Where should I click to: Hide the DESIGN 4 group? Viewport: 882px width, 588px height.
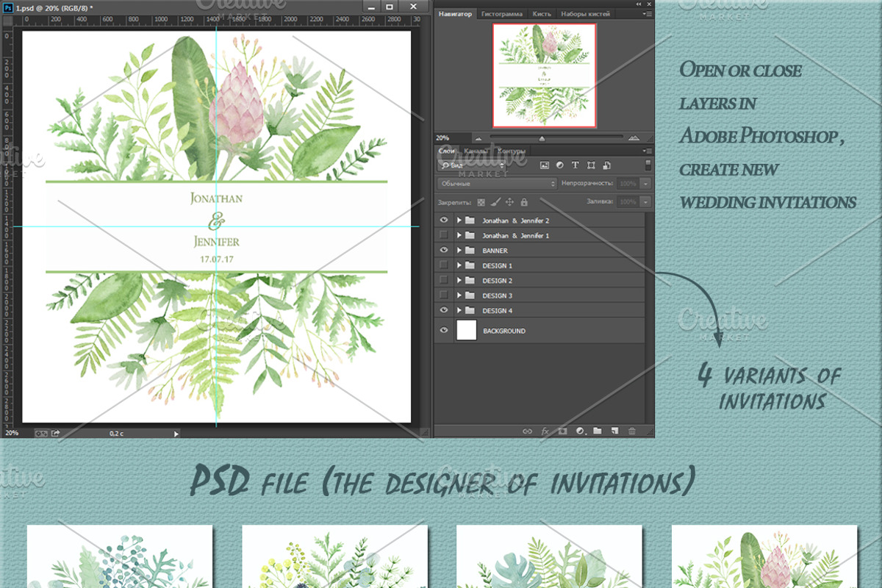[443, 310]
